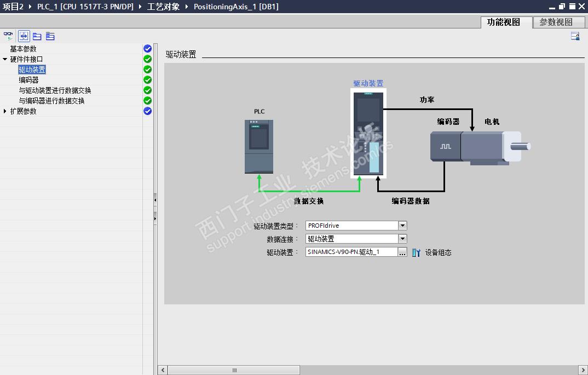Select 与驱动装置进行数据交换 tree item
The image size is (588, 375).
pos(55,90)
